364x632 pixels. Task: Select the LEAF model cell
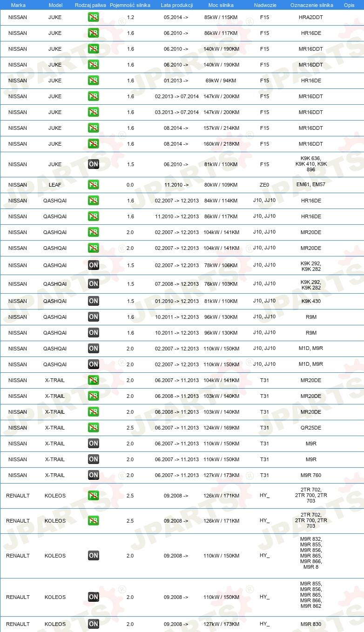(x=55, y=185)
